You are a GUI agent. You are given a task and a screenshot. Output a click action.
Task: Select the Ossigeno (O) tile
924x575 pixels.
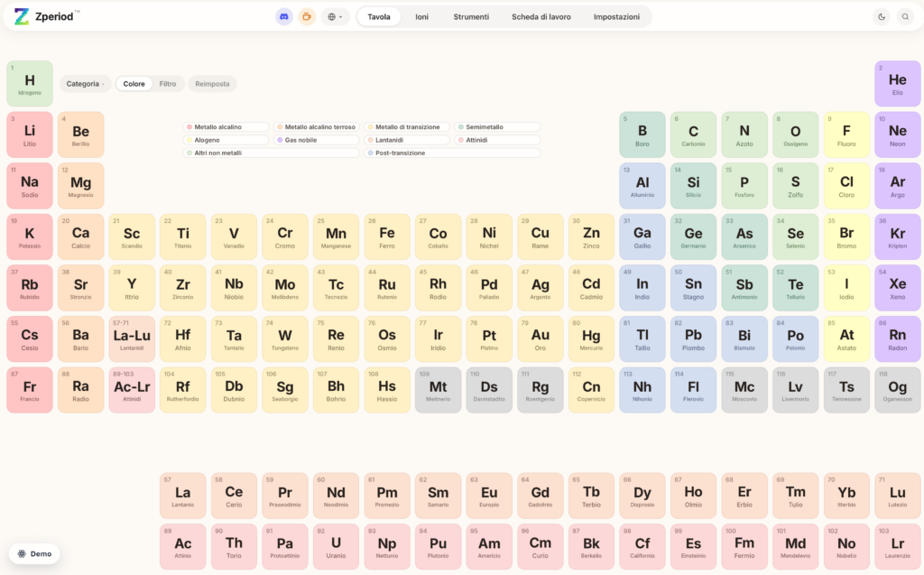(796, 134)
